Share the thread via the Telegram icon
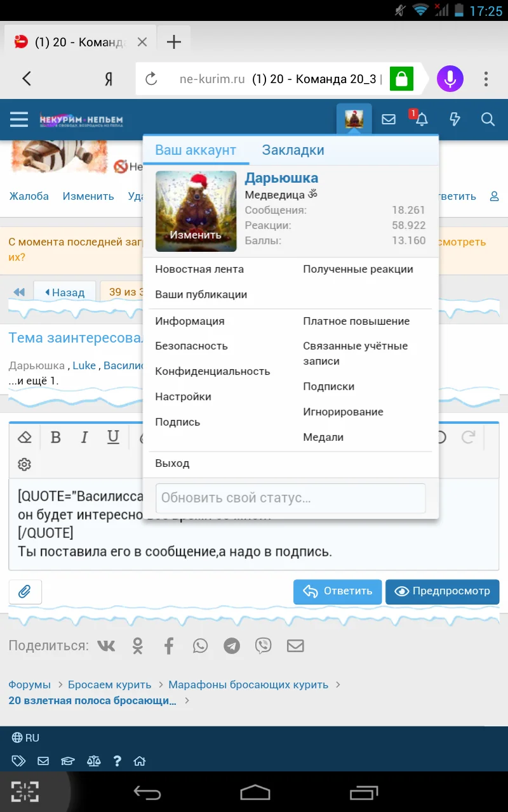This screenshot has width=508, height=812. coord(232,646)
